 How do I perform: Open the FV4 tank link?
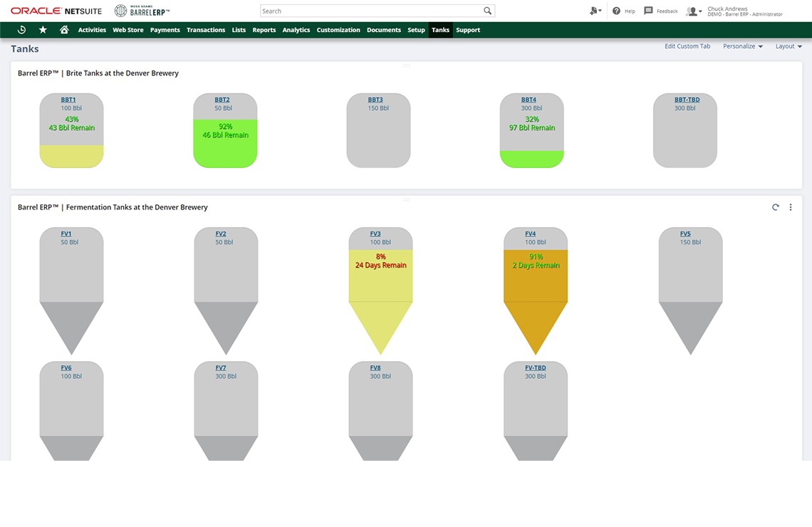(x=531, y=234)
